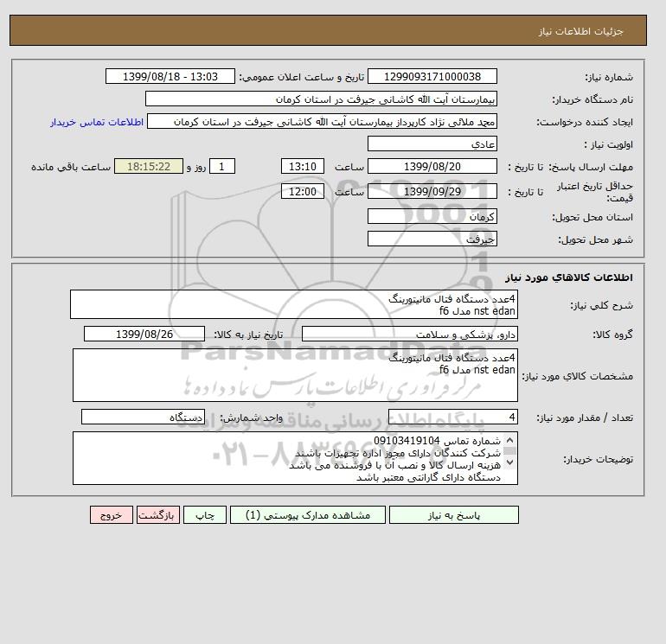Click the بازگشت back button
Viewport: 666px width, 644px height.
click(158, 515)
